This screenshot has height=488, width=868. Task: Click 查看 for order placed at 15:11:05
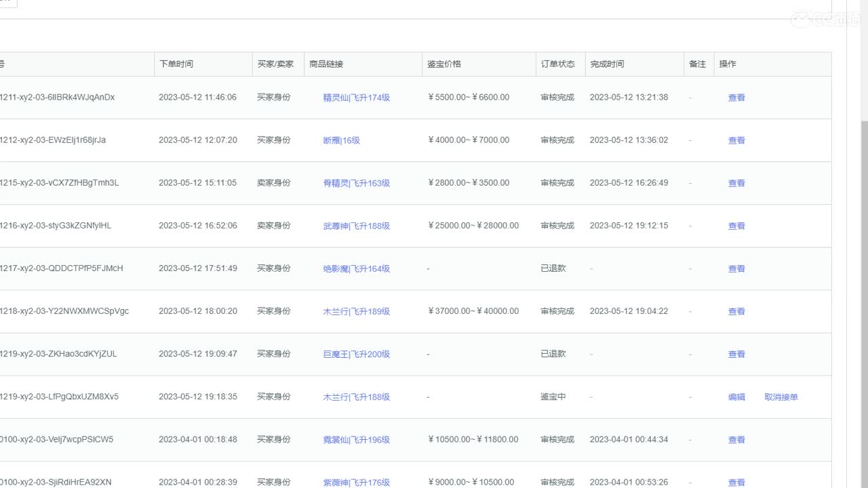(x=736, y=183)
